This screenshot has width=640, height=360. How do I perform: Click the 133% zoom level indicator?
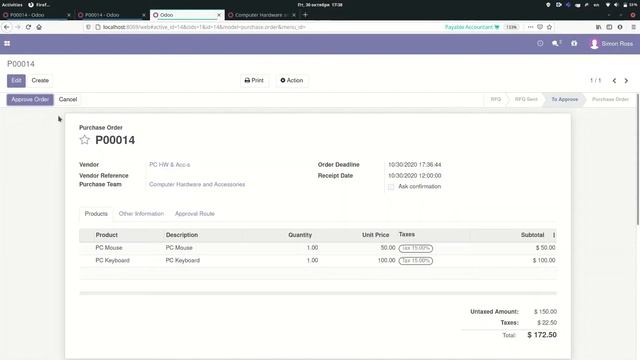click(511, 27)
